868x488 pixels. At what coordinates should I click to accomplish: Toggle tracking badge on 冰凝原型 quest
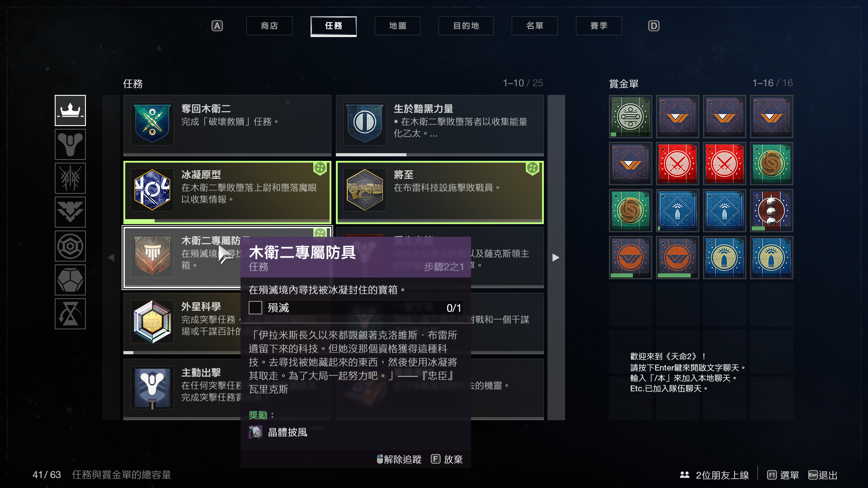tap(320, 168)
